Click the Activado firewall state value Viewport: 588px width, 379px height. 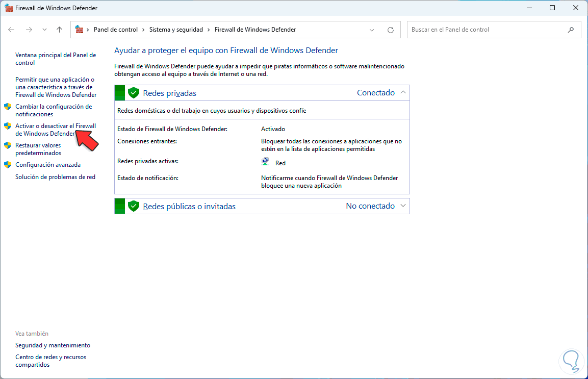point(273,129)
